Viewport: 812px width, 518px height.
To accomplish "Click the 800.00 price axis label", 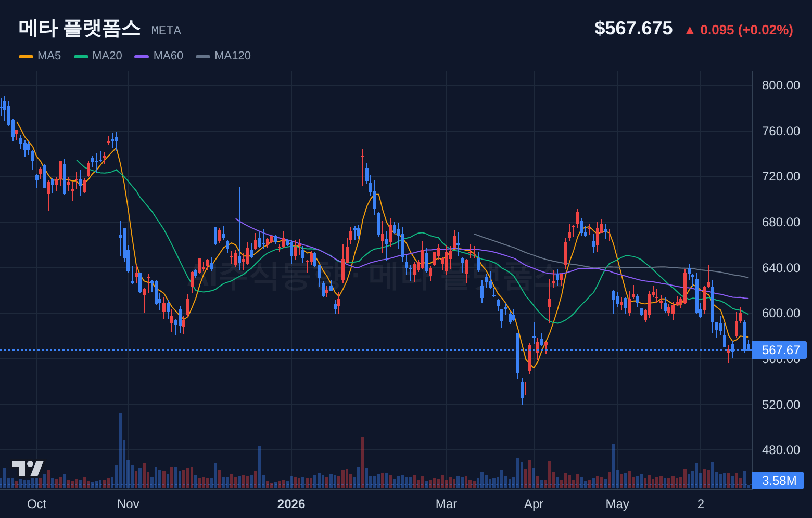I will click(781, 85).
